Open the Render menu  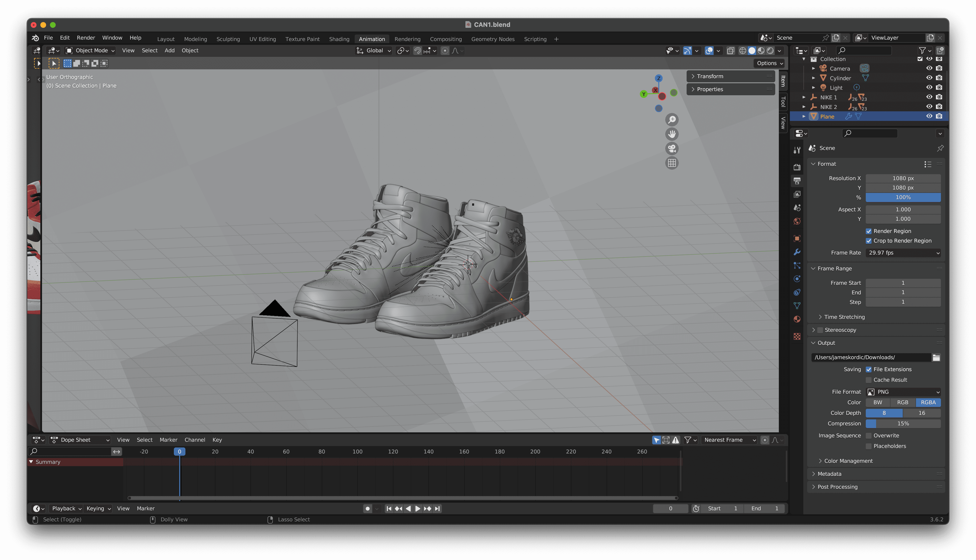pos(85,38)
